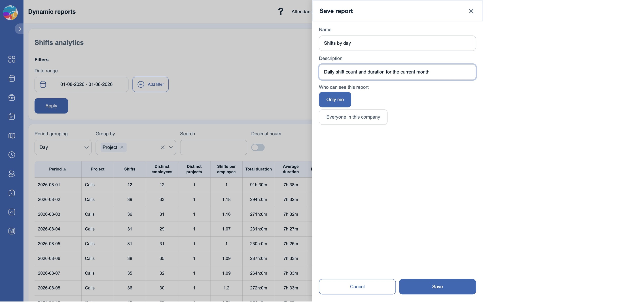Remove the Project tag from Group by
This screenshot has width=644, height=308.
coord(122,147)
